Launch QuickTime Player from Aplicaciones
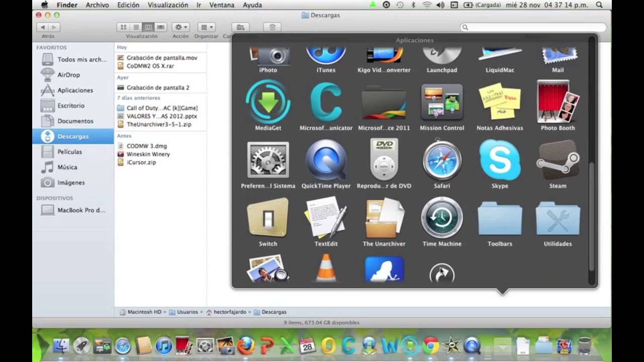 326,160
